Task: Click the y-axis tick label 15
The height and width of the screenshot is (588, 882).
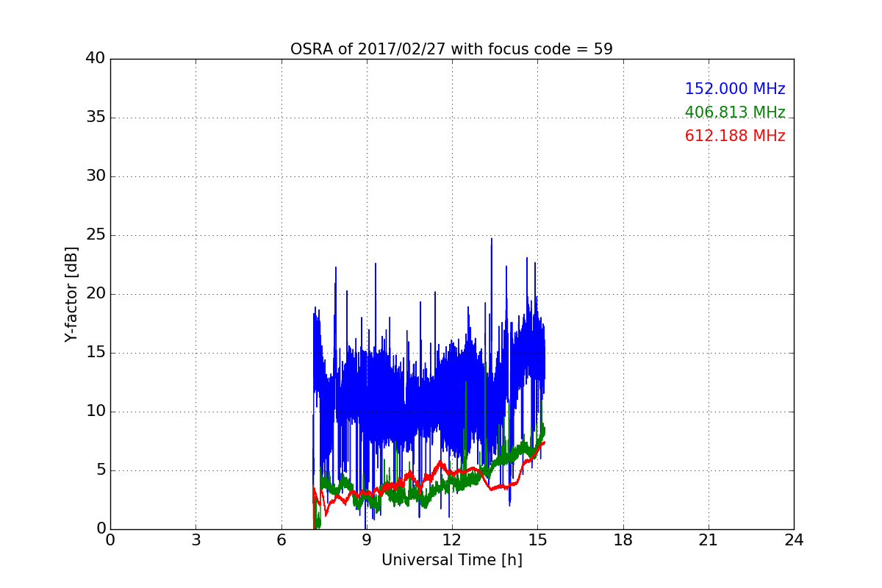Action: (x=96, y=353)
